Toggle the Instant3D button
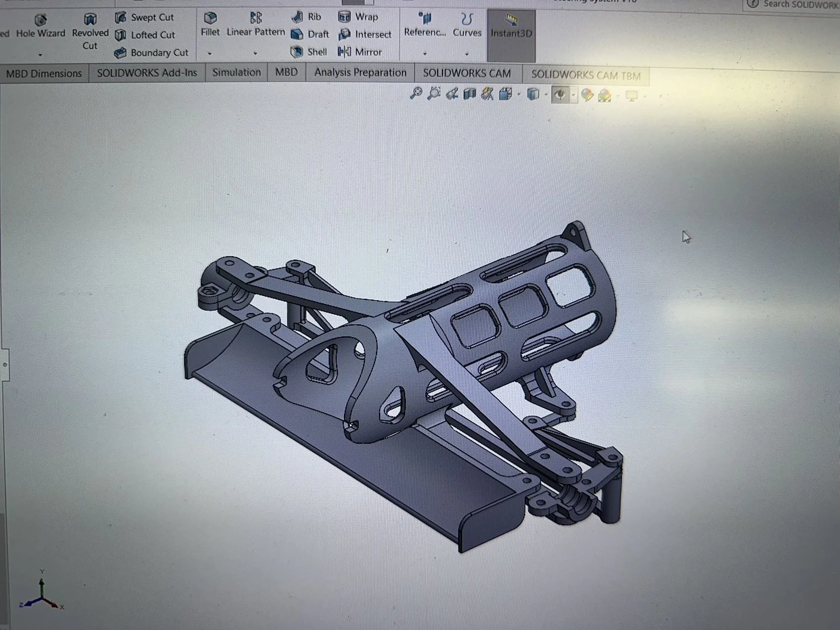 click(511, 35)
